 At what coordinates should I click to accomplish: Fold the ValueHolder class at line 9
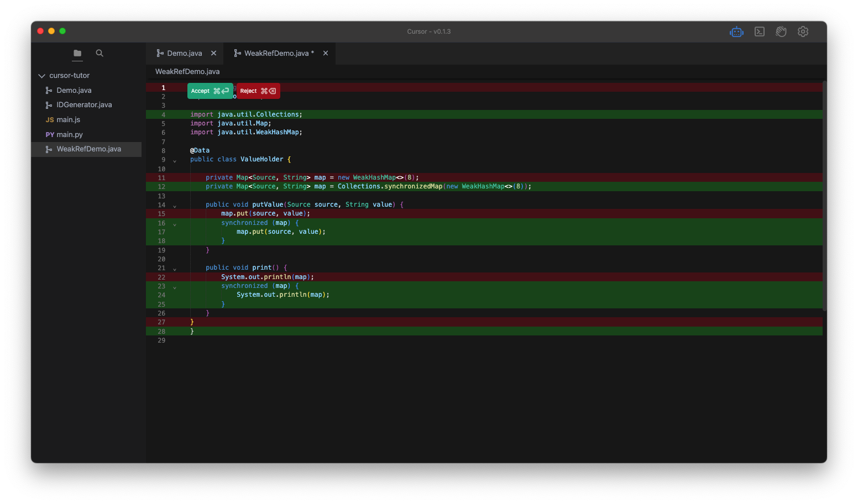[x=175, y=161]
